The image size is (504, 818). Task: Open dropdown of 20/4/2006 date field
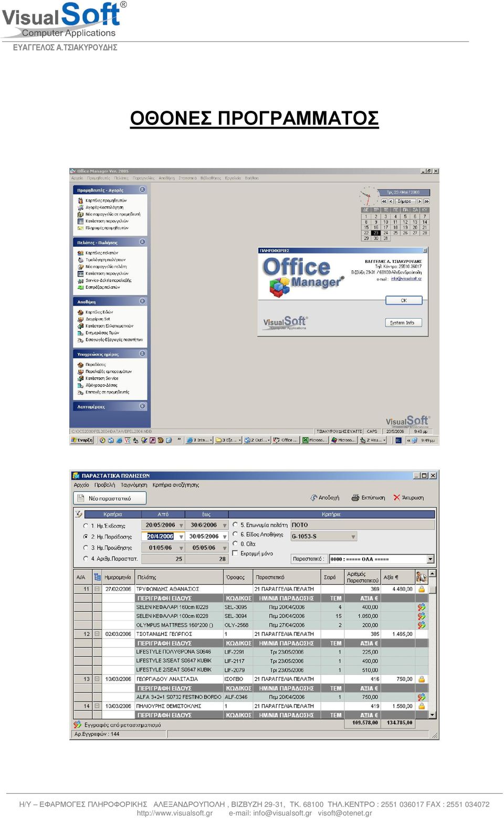pyautogui.click(x=181, y=537)
